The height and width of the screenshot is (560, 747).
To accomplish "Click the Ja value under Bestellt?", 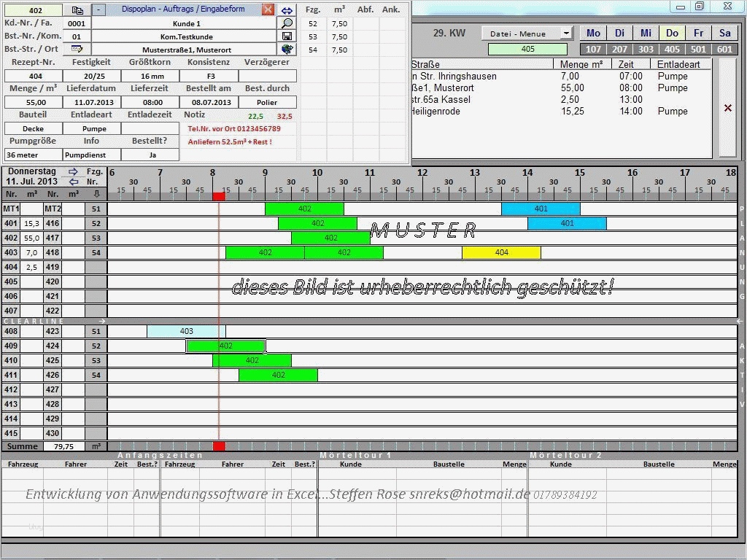I will (x=152, y=155).
